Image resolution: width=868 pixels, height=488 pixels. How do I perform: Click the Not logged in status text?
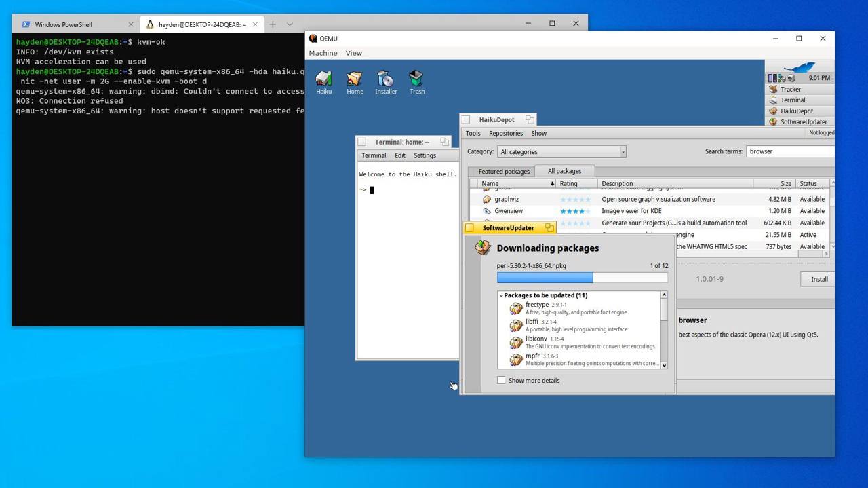[x=822, y=133]
